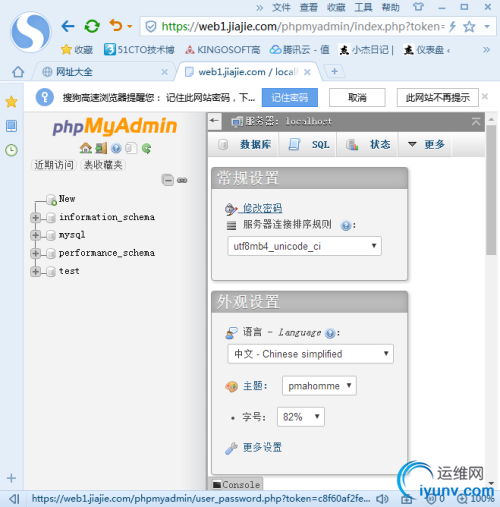Open 腾讯云 bookmark
The height and width of the screenshot is (507, 500).
300,50
